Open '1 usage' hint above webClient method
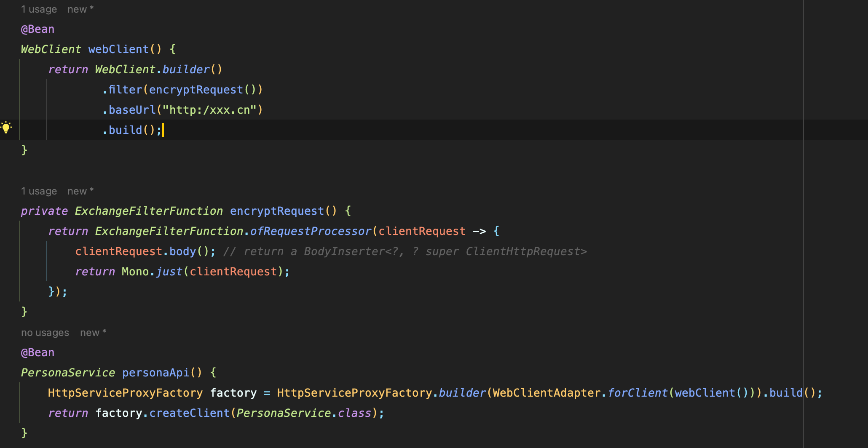 39,9
